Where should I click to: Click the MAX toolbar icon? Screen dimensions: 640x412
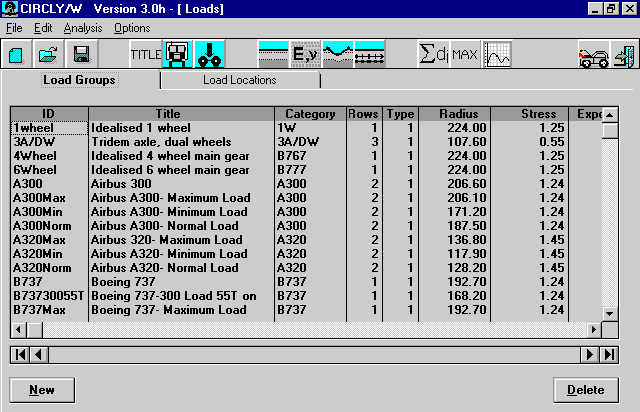[465, 54]
